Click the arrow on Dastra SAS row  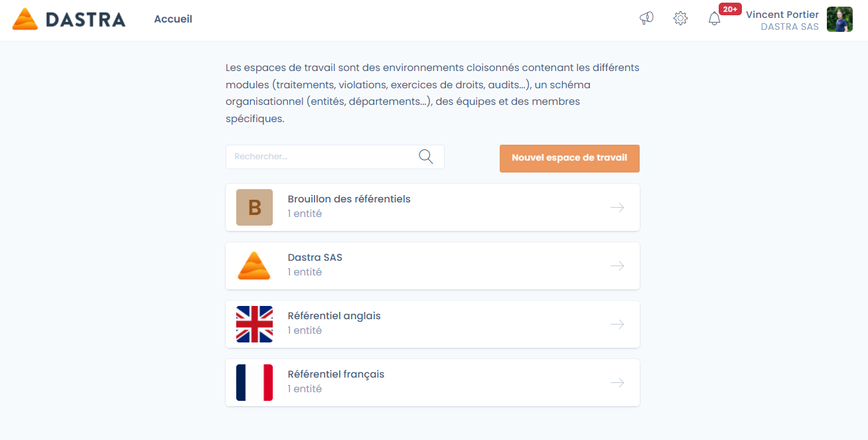pyautogui.click(x=617, y=265)
